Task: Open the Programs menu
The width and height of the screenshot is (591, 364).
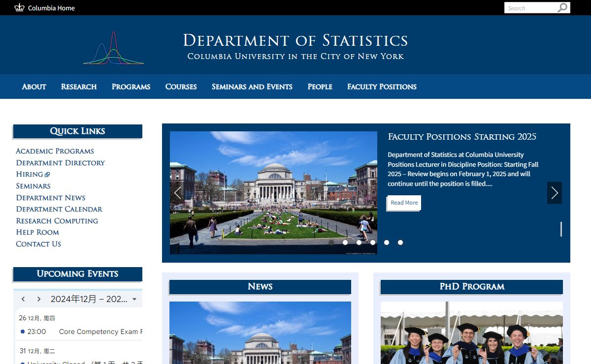Action: pos(131,87)
